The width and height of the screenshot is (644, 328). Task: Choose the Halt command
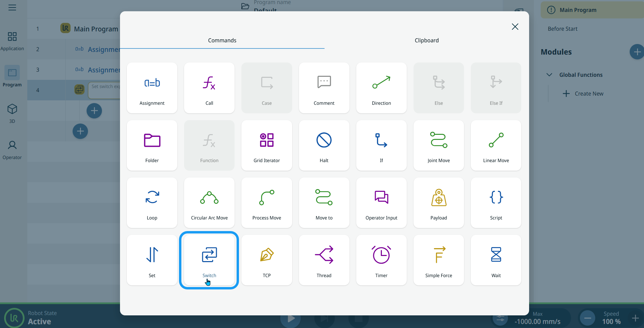point(324,145)
